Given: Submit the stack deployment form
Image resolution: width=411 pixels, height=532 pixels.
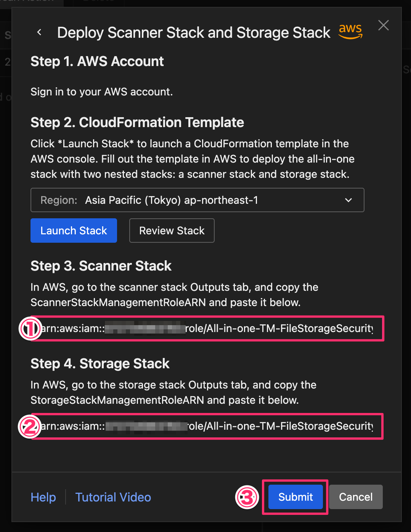Looking at the screenshot, I should pyautogui.click(x=295, y=497).
